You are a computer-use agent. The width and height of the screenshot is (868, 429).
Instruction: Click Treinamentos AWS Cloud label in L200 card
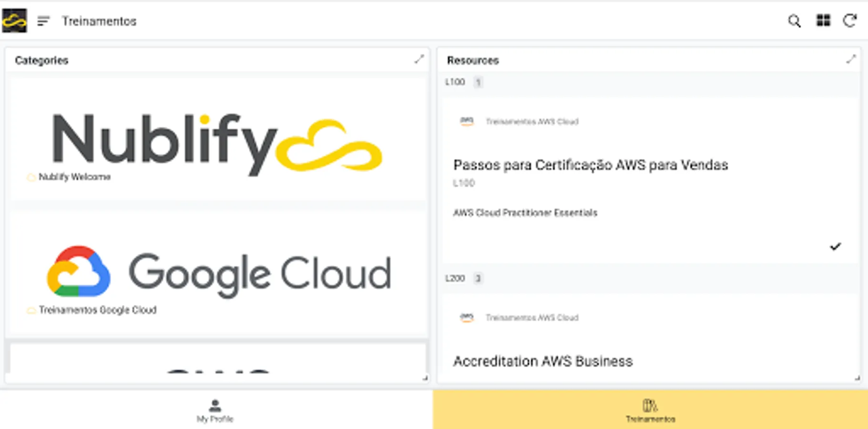tap(532, 317)
